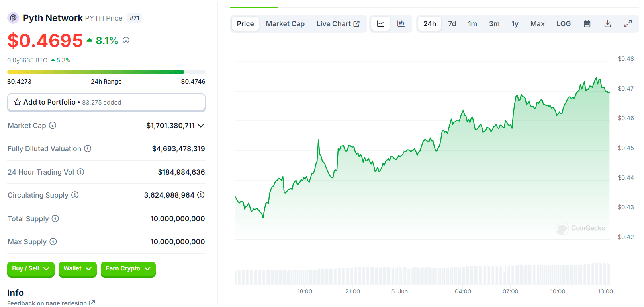The width and height of the screenshot is (644, 307).
Task: Click the $0.4746 range high value
Action: (193, 82)
